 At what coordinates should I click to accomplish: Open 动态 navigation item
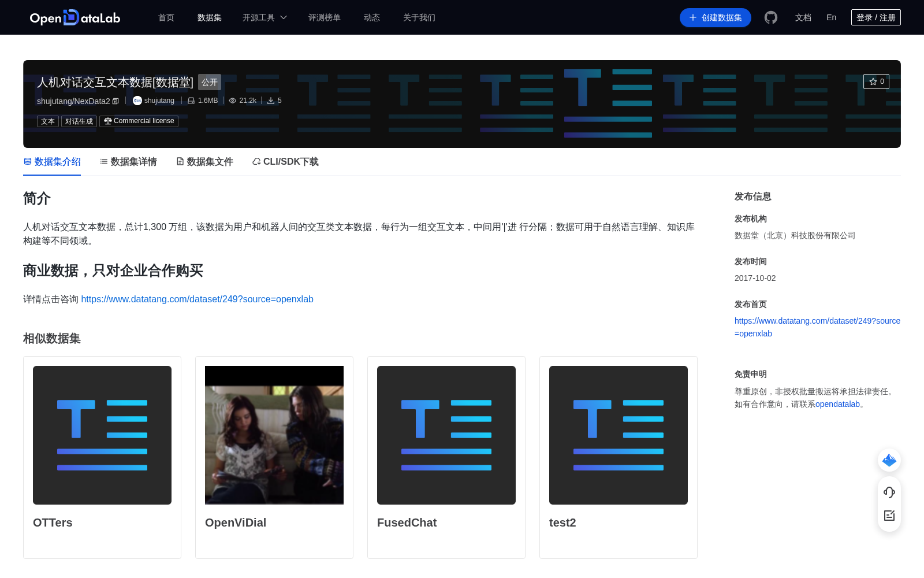(372, 17)
